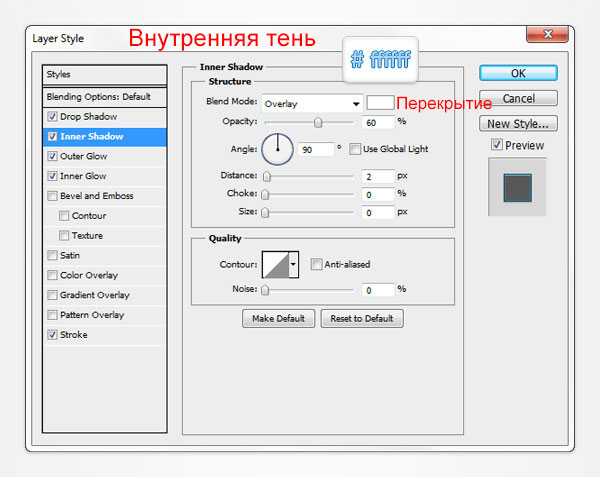This screenshot has height=477, width=600.
Task: Click Reset to Default button
Action: [x=362, y=318]
